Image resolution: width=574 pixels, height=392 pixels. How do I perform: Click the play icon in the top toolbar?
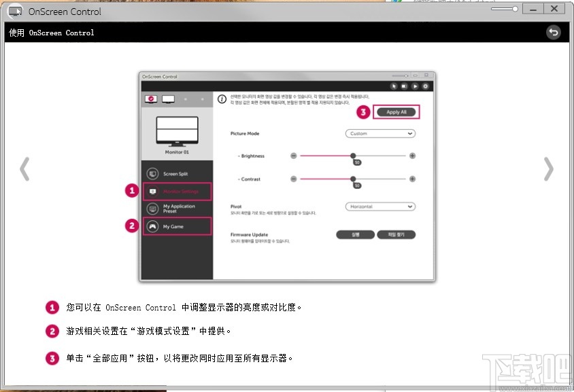pos(416,85)
